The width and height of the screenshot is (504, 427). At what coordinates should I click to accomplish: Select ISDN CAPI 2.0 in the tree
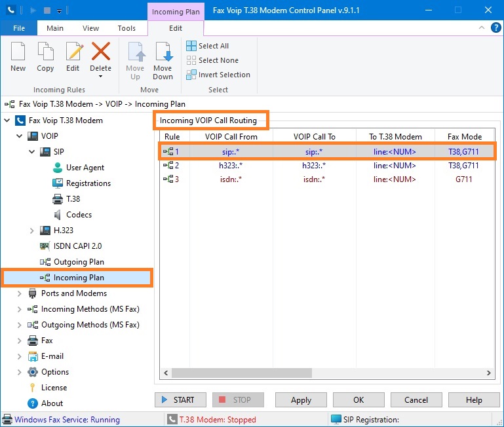[x=71, y=246]
